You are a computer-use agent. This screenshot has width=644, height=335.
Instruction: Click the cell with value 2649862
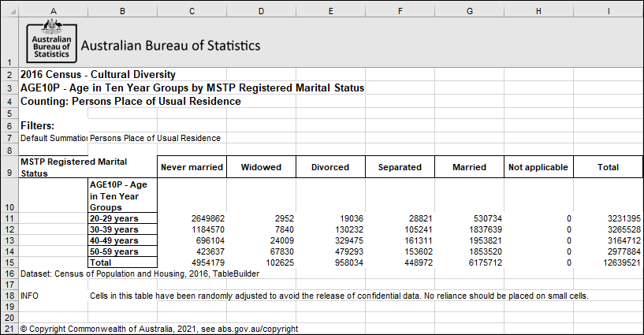click(x=192, y=218)
